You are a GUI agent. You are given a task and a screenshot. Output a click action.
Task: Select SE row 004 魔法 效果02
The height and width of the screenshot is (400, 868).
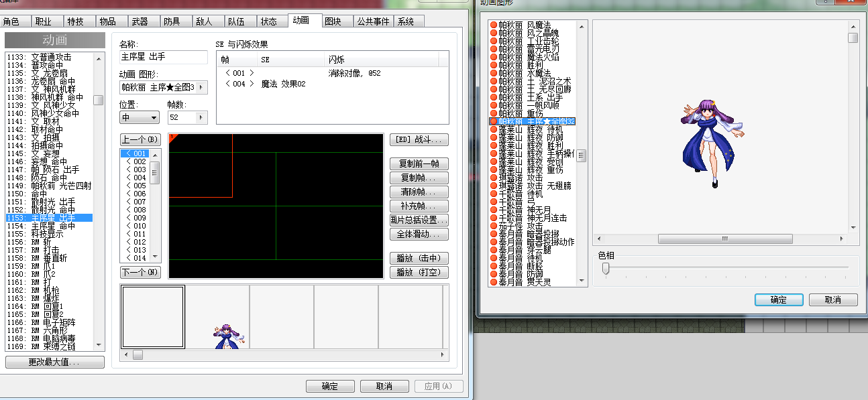point(333,84)
